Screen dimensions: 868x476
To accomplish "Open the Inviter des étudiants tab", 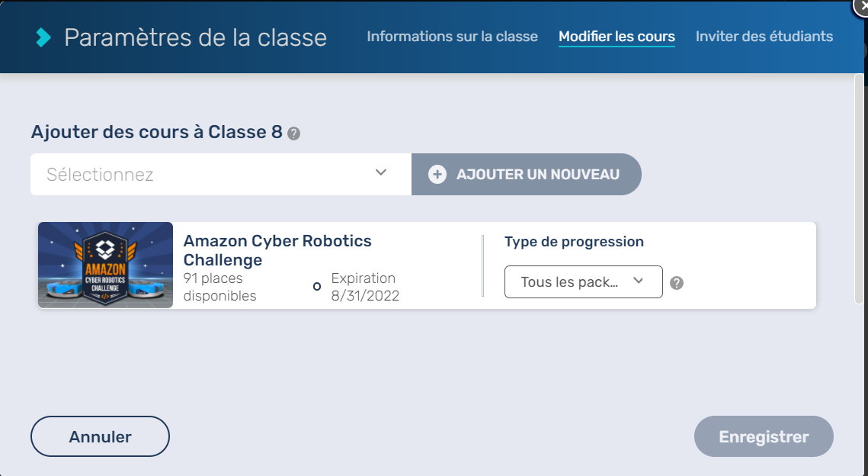I will (x=764, y=37).
